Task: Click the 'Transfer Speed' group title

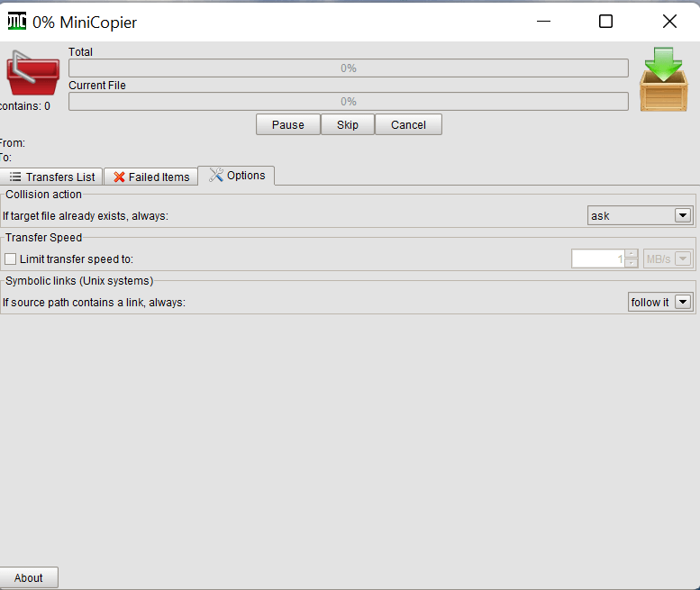Action: (44, 238)
